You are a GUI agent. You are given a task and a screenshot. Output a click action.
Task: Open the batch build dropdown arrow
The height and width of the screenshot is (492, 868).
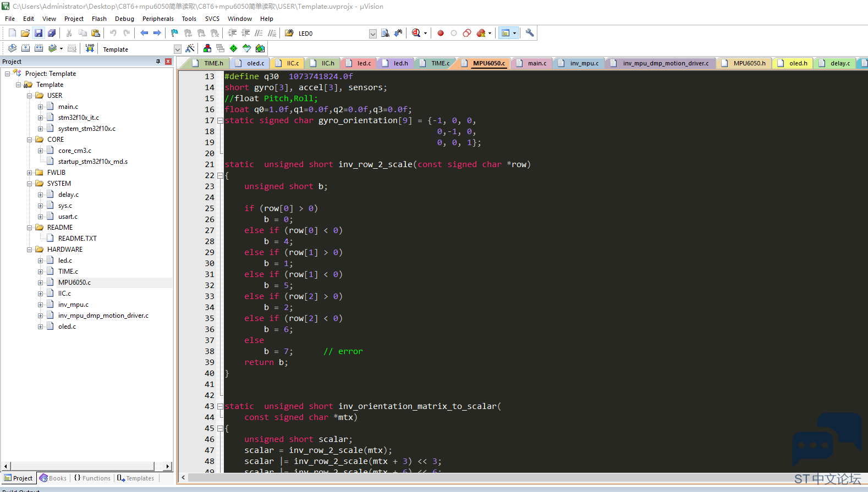tap(61, 48)
